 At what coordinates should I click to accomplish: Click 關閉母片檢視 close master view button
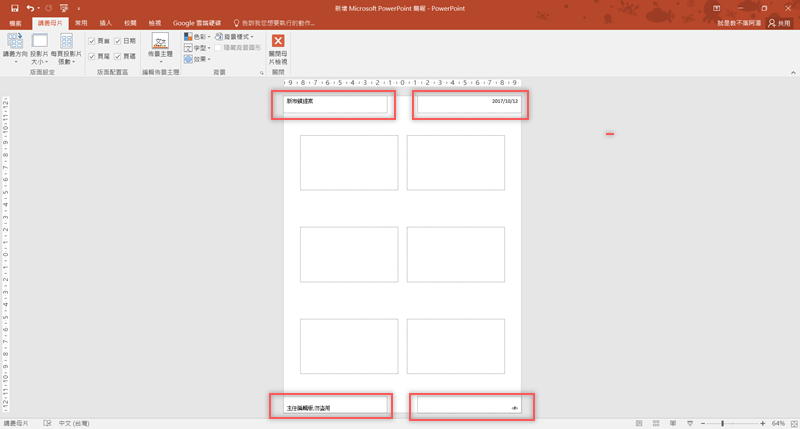(x=278, y=49)
